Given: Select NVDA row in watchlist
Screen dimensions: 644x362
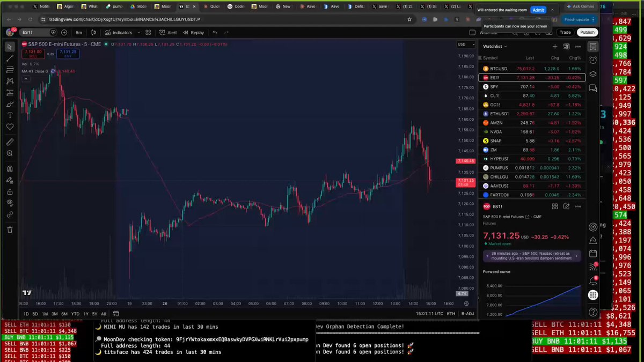Looking at the screenshot, I should coord(532,131).
